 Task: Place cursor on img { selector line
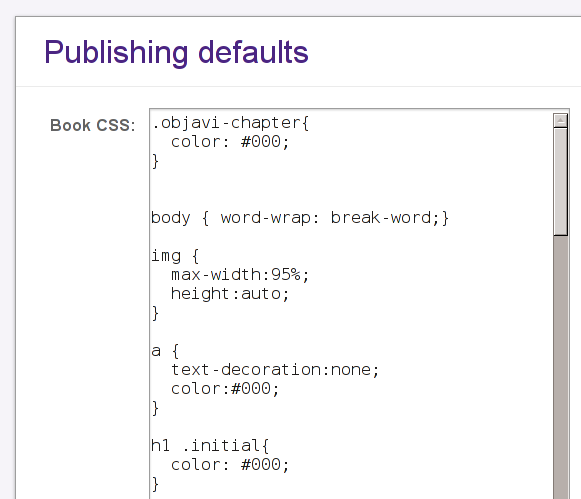coord(175,256)
